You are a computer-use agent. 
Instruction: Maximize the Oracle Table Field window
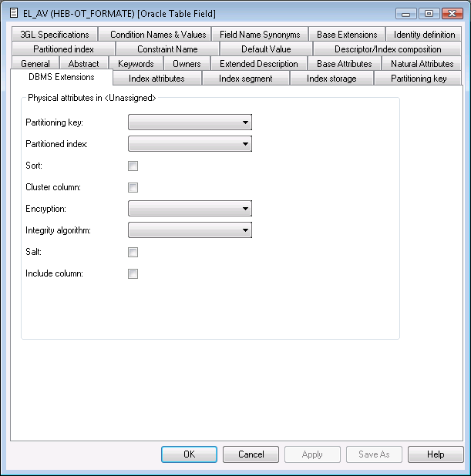[429, 14]
